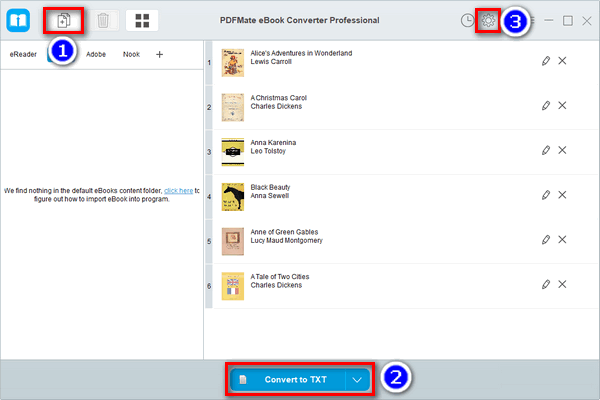Select 'Lucy Maud Montgomery' author text

tap(287, 240)
